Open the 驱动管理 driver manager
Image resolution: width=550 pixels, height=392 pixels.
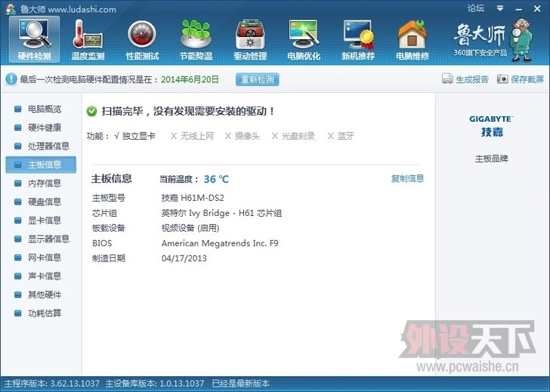pos(250,39)
